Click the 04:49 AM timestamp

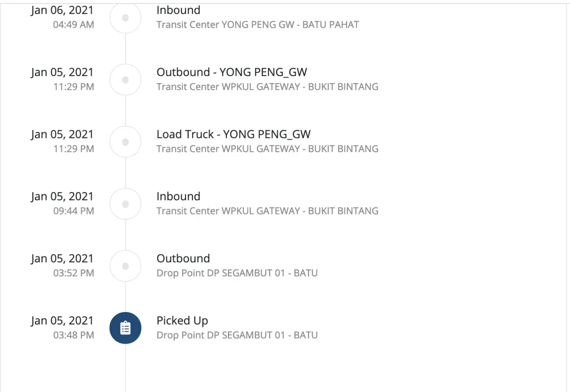[73, 25]
